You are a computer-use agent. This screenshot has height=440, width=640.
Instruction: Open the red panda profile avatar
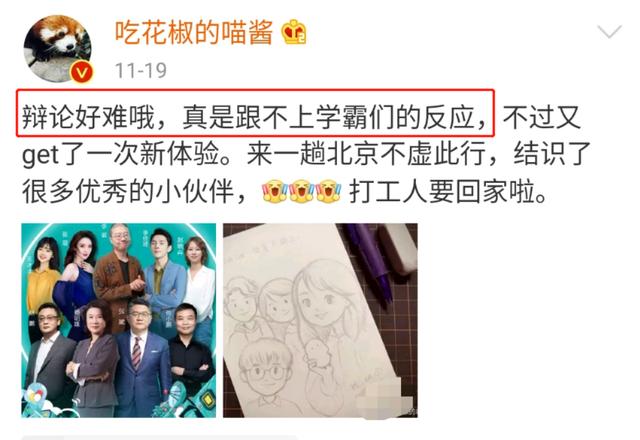click(x=58, y=49)
